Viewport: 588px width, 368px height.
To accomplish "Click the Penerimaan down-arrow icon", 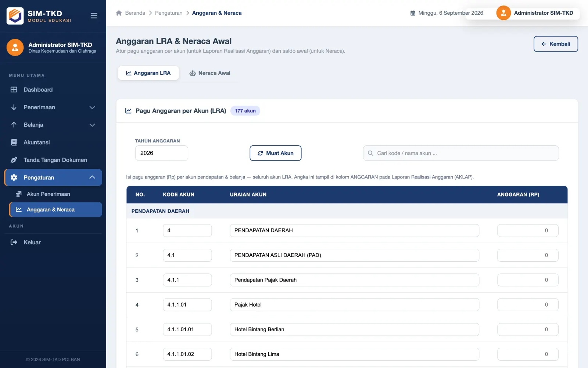I will tap(14, 107).
